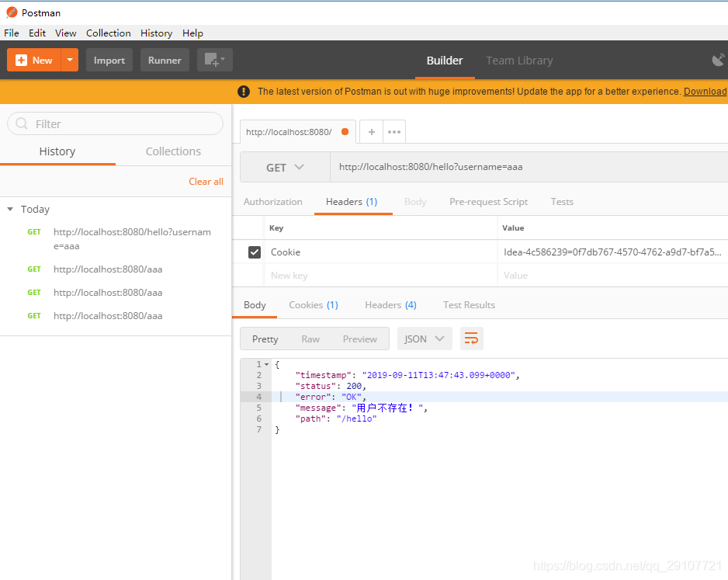Viewport: 728px width, 580px height.
Task: Click the empty Value placeholder field
Action: 612,276
